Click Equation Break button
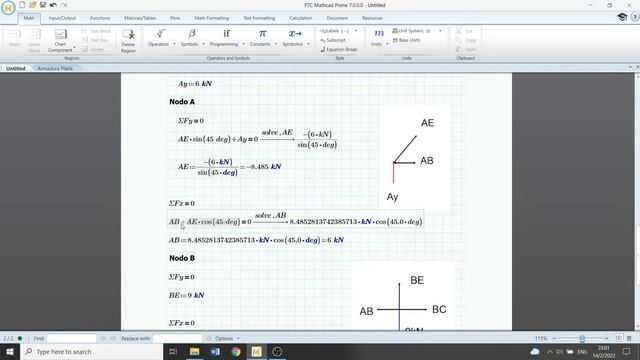The height and width of the screenshot is (360, 640). point(339,49)
